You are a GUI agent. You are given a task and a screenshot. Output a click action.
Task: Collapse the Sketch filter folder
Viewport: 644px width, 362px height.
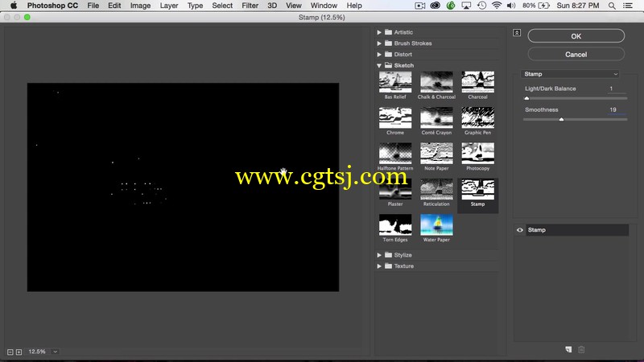(x=379, y=65)
